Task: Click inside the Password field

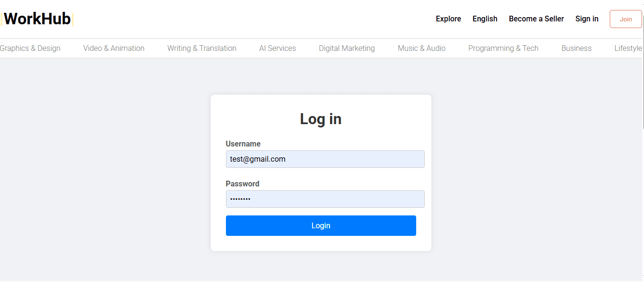Action: (325, 199)
